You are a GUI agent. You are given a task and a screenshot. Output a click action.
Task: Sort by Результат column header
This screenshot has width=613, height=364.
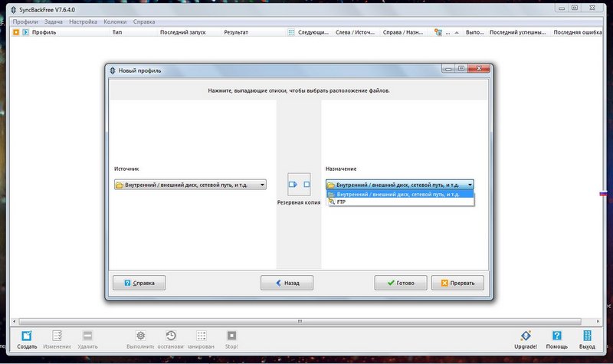[236, 32]
